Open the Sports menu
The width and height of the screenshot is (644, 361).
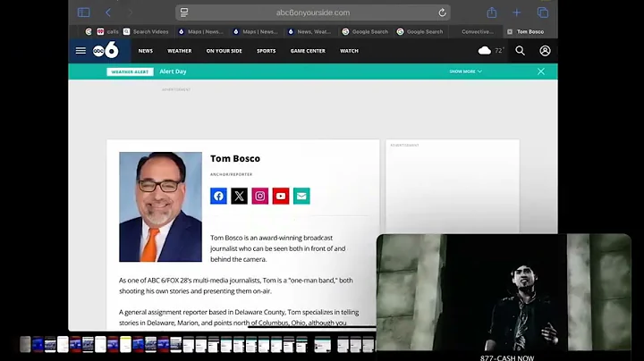pos(267,51)
